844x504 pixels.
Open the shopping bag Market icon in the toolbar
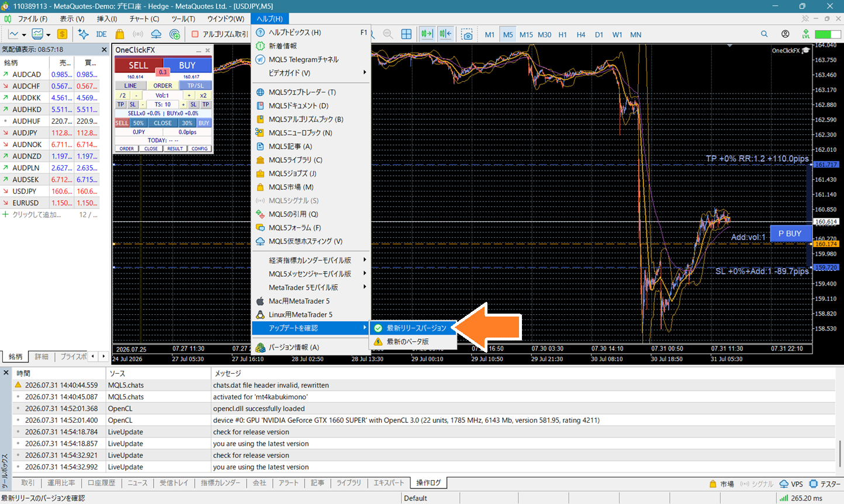[x=120, y=34]
